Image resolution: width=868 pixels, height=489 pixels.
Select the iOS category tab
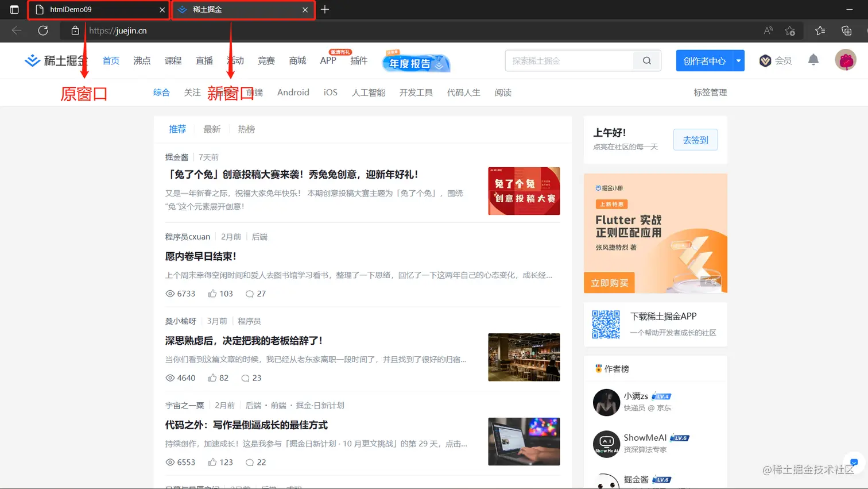[x=331, y=92]
